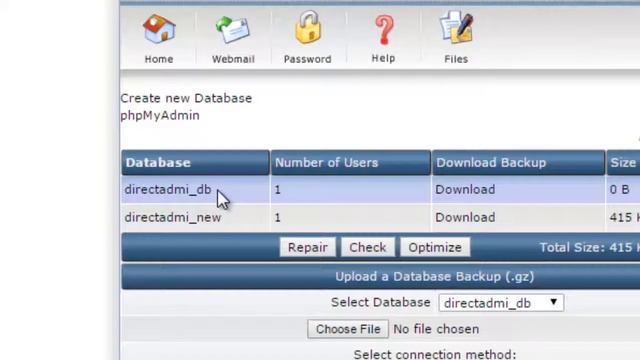The height and width of the screenshot is (360, 640).
Task: Select the 0 B size cell
Action: (623, 189)
